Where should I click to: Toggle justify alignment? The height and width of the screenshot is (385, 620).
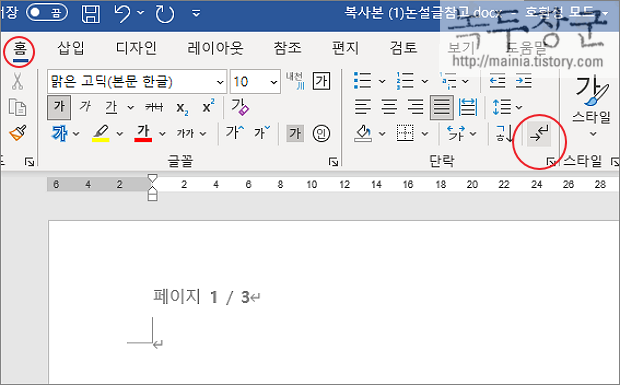pyautogui.click(x=442, y=107)
